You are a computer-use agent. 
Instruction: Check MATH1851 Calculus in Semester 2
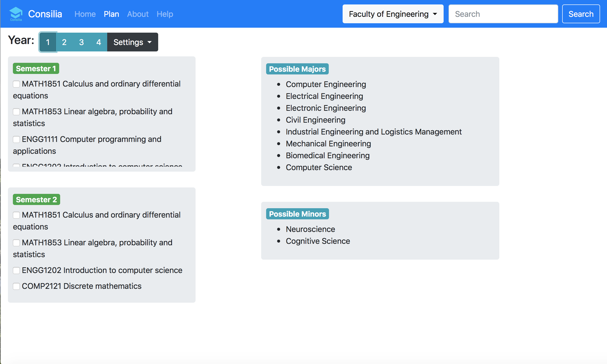click(x=16, y=215)
